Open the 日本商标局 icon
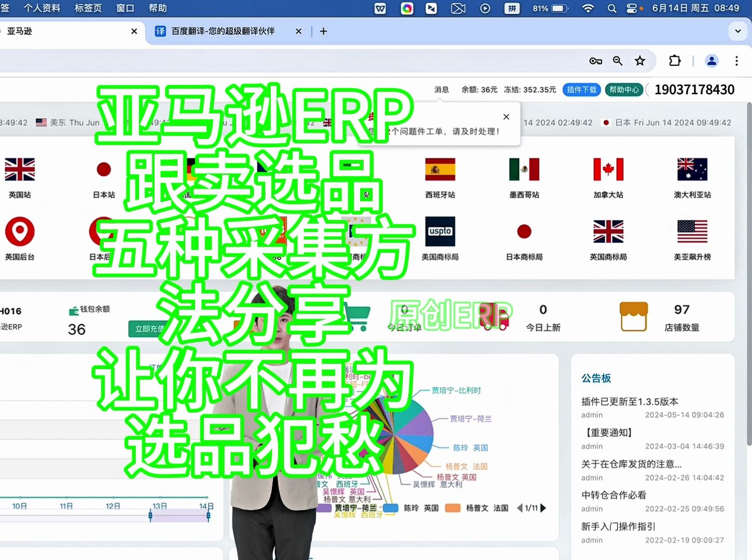The image size is (752, 560). (524, 231)
